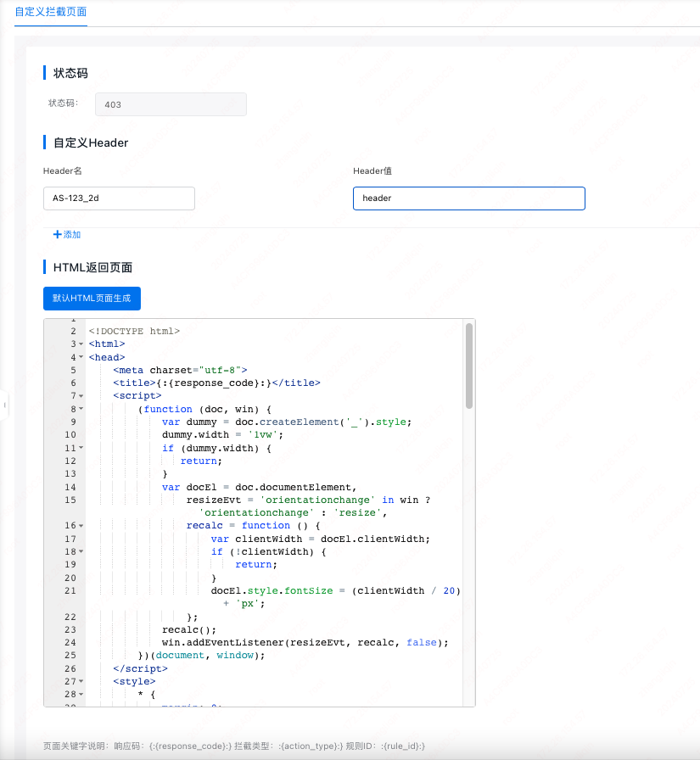Click the Header值 label
700x760 pixels.
pyautogui.click(x=372, y=170)
